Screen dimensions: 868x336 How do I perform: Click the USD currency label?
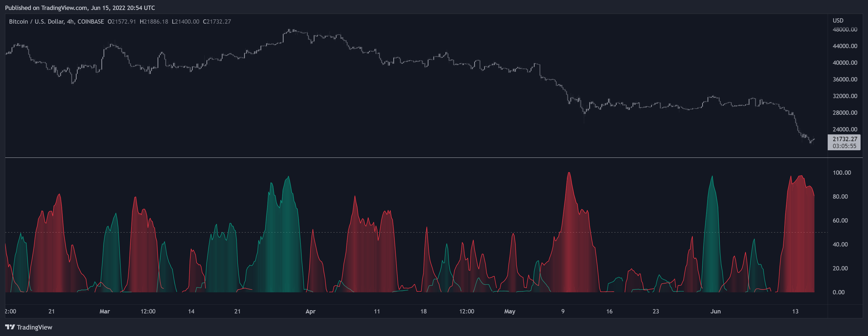pyautogui.click(x=838, y=20)
